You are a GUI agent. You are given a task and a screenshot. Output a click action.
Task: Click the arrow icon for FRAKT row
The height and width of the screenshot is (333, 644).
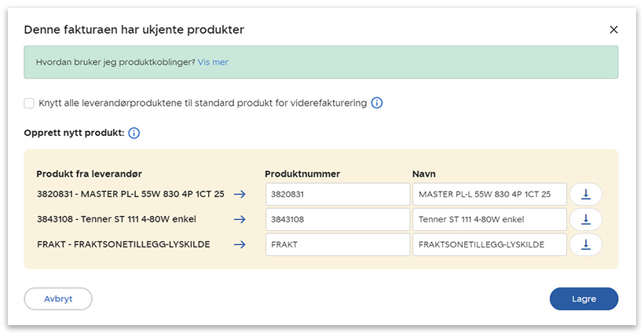(240, 244)
